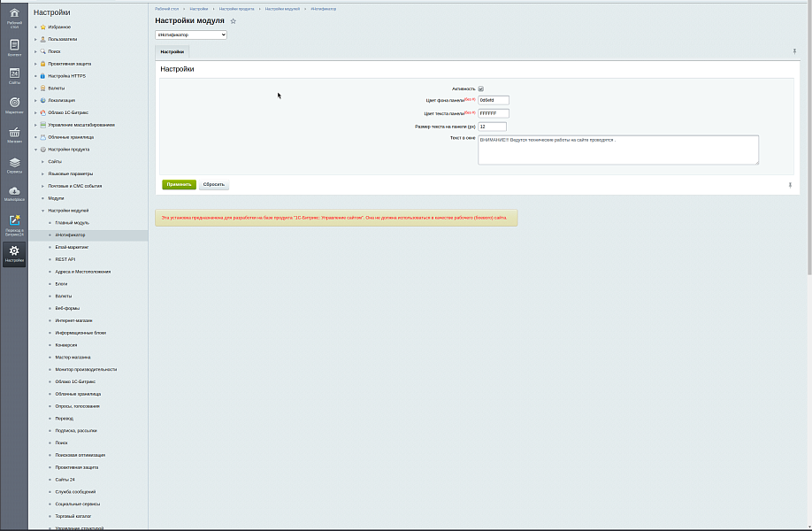The image size is (812, 531).
Task: Open the Магазин basket icon
Action: click(x=14, y=135)
